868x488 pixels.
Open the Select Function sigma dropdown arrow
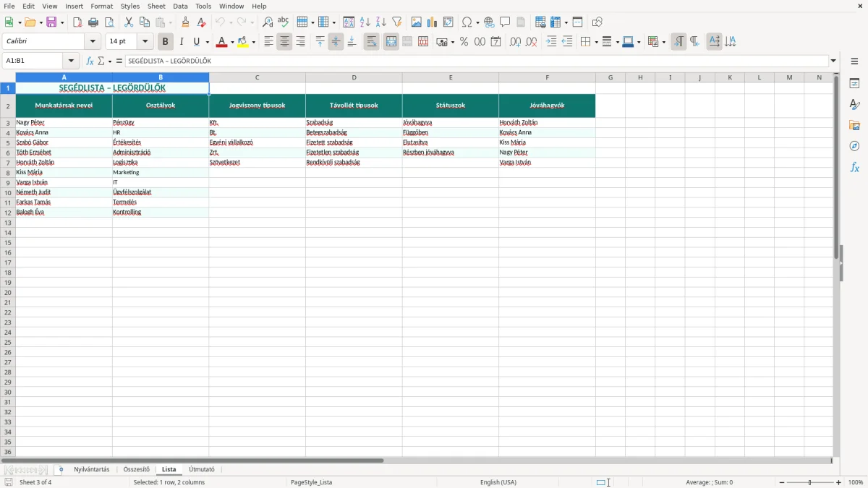click(x=110, y=61)
